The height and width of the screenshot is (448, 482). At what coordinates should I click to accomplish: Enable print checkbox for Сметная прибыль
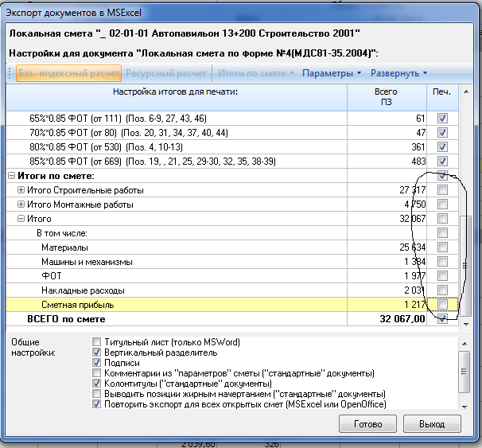[442, 305]
